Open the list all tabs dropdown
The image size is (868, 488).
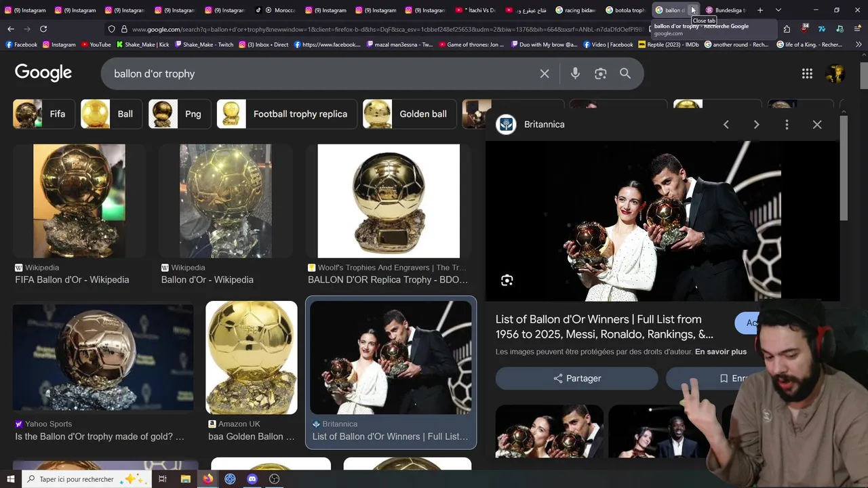(x=778, y=10)
